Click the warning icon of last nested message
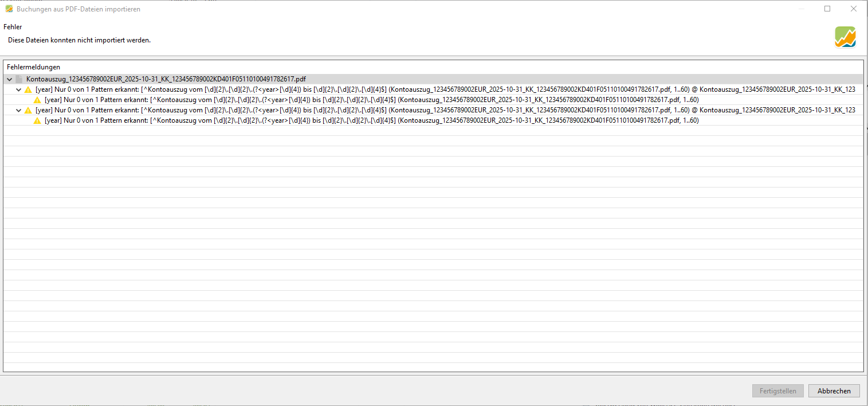Image resolution: width=868 pixels, height=406 pixels. point(37,120)
